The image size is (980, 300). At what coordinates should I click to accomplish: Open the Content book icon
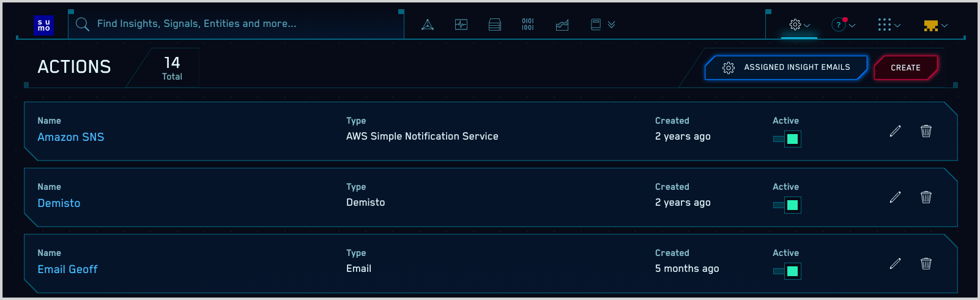tap(596, 24)
